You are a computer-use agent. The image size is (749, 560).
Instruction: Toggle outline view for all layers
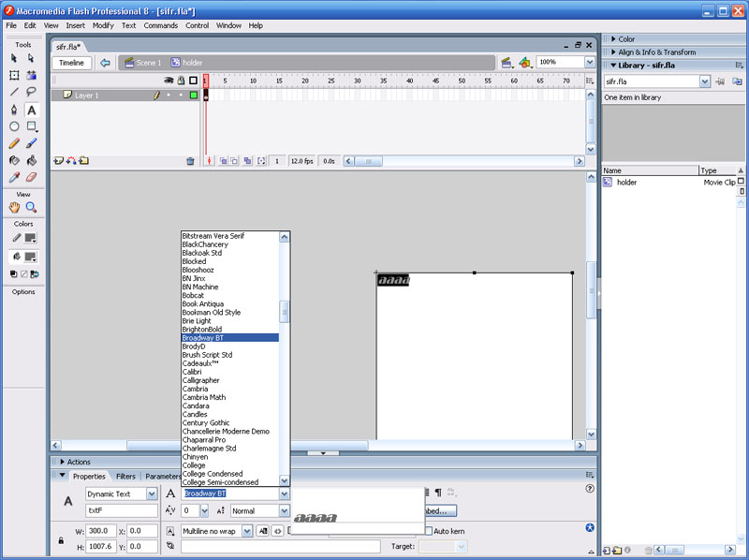[194, 81]
